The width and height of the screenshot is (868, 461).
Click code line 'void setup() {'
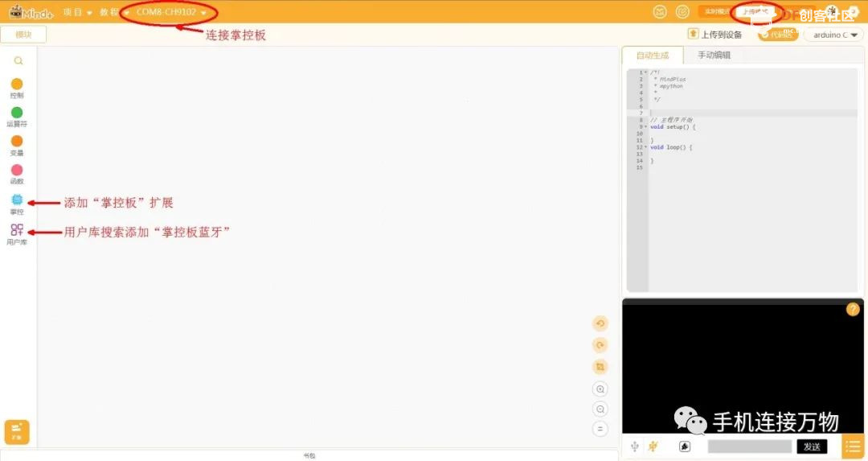(674, 127)
